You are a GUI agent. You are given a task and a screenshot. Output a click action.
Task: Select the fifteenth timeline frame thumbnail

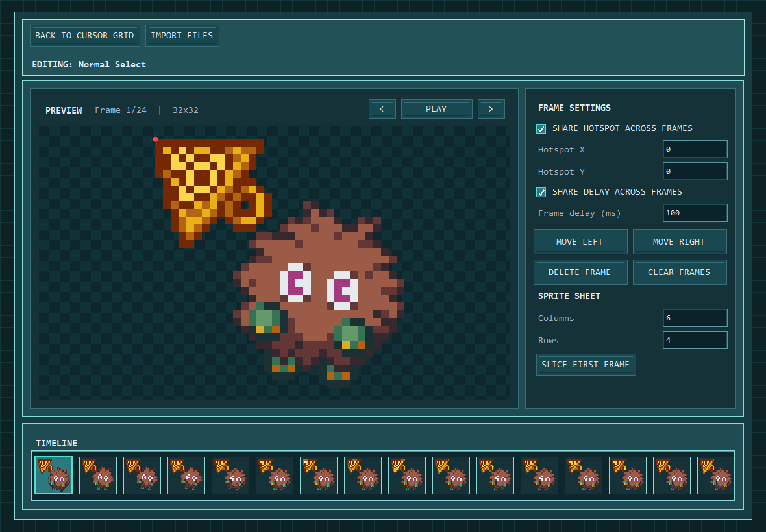click(672, 476)
